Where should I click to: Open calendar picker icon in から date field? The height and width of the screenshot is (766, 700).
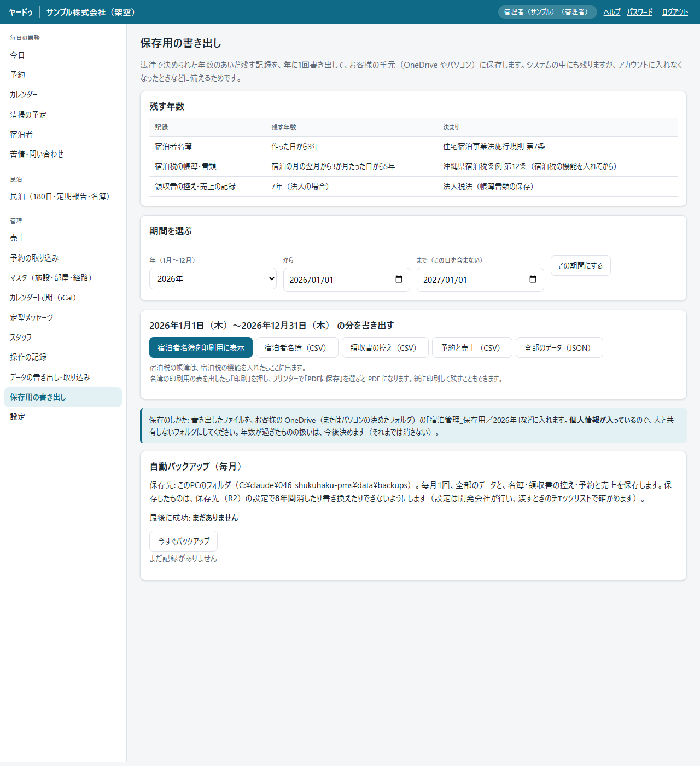point(399,280)
